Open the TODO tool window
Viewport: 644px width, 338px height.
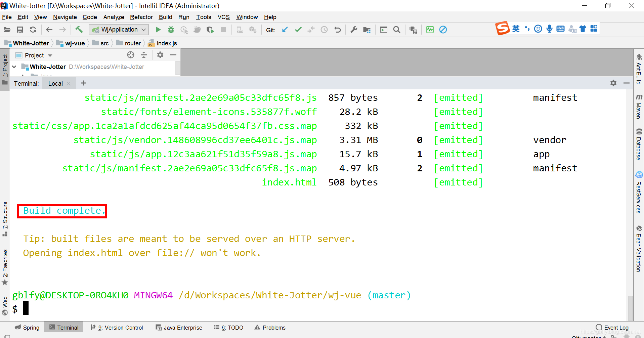[229, 328]
